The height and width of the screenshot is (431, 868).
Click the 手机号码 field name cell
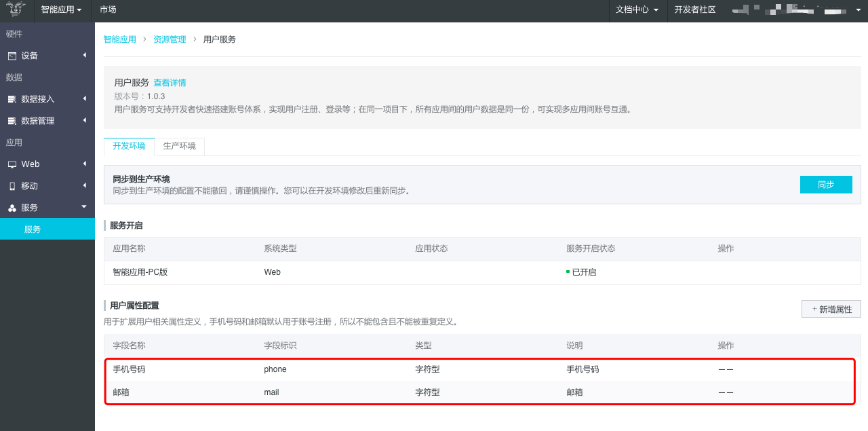coord(129,369)
